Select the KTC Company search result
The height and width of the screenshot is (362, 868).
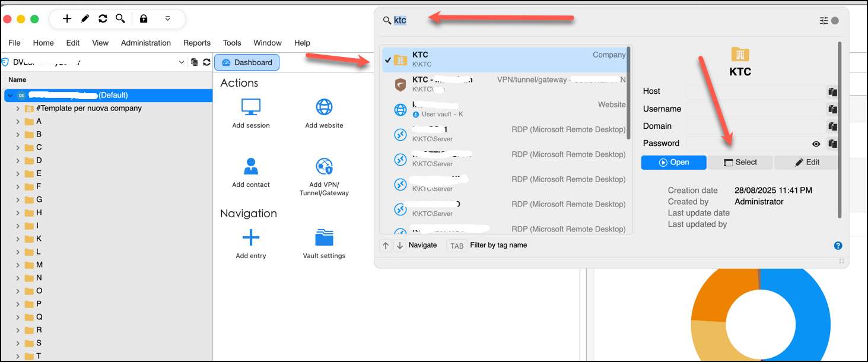click(x=504, y=59)
